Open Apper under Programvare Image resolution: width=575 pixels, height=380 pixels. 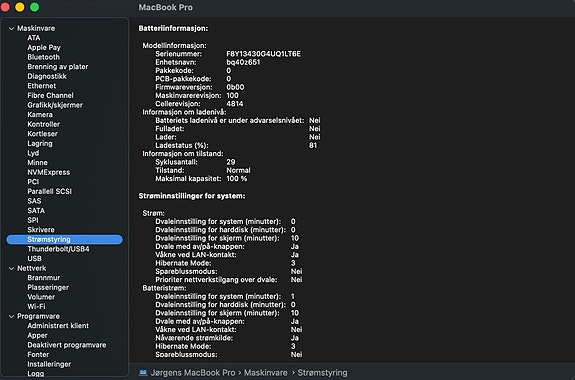point(37,335)
